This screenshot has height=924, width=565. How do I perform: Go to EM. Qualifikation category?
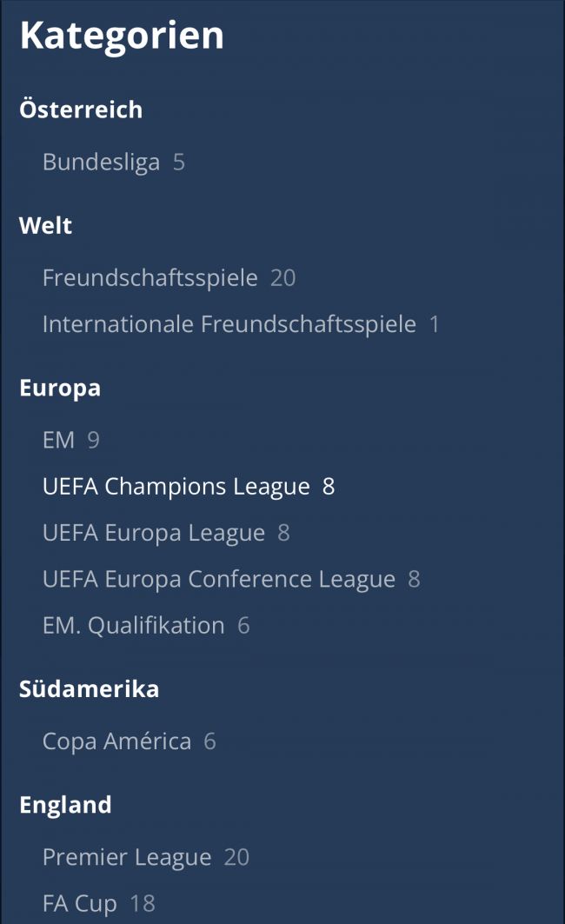click(133, 626)
